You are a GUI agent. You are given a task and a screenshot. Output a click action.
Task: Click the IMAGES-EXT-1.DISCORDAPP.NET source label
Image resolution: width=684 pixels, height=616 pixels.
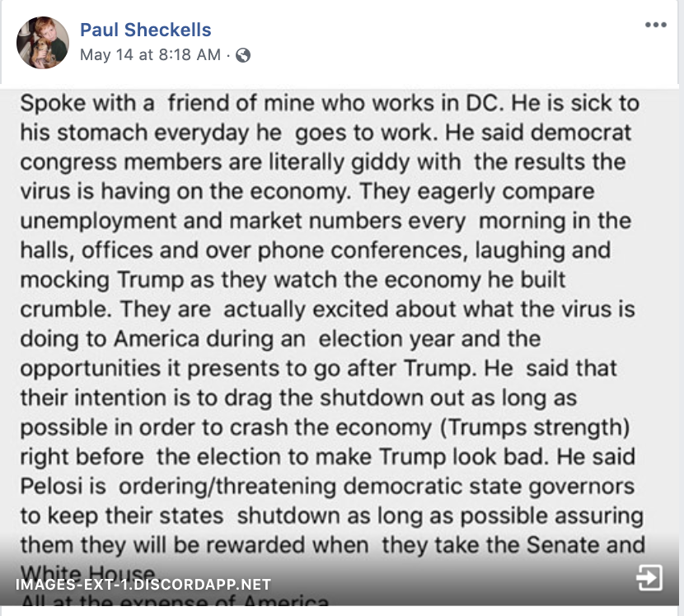143,585
